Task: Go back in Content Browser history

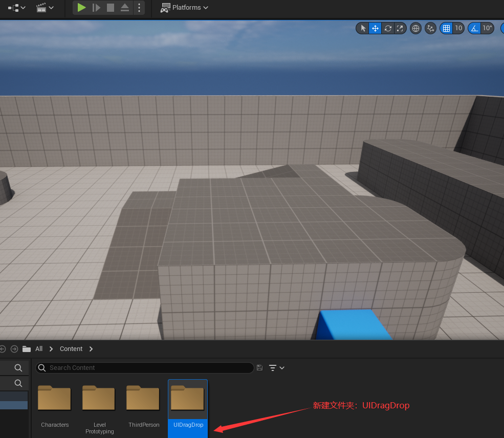Action: 3,348
